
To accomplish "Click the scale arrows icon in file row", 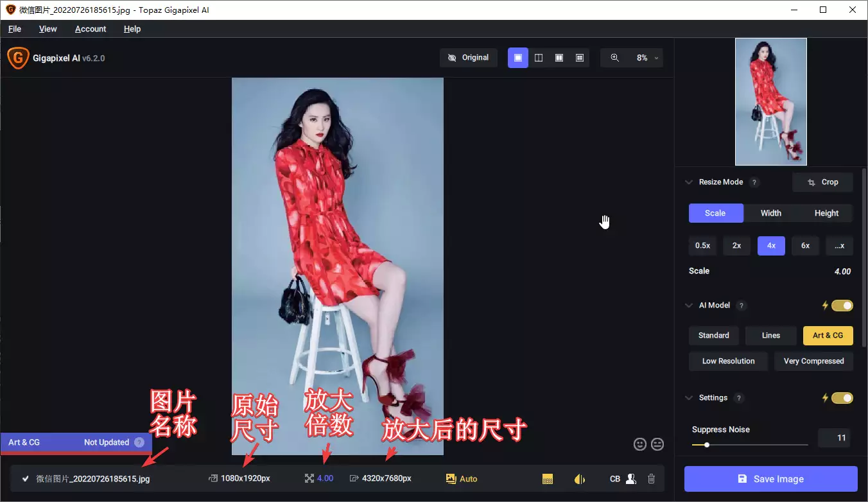I will [x=309, y=478].
